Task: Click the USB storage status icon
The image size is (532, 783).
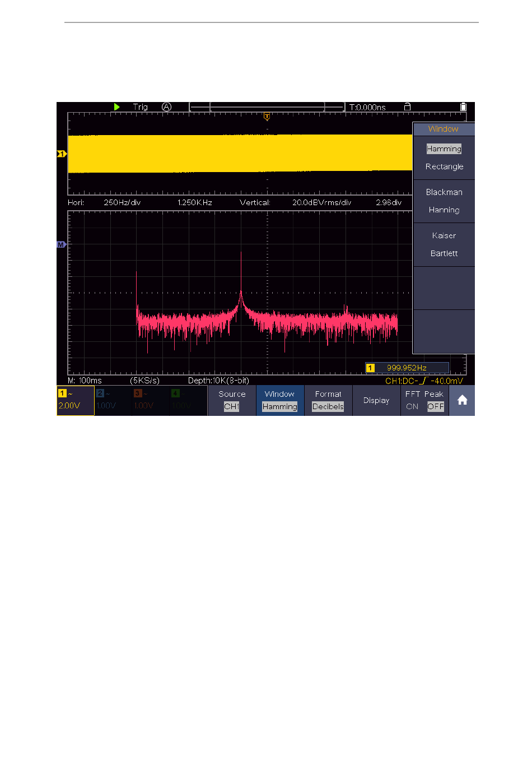Action: tap(407, 106)
